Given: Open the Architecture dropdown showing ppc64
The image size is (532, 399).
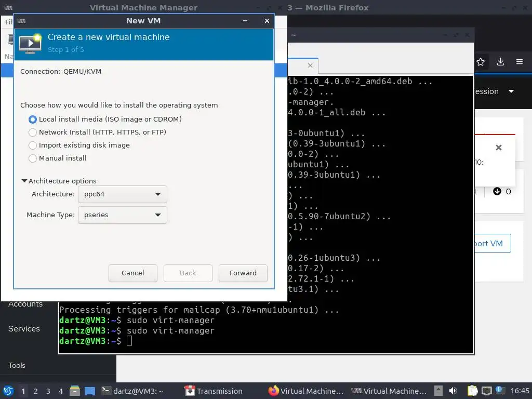Looking at the screenshot, I should click(x=123, y=194).
